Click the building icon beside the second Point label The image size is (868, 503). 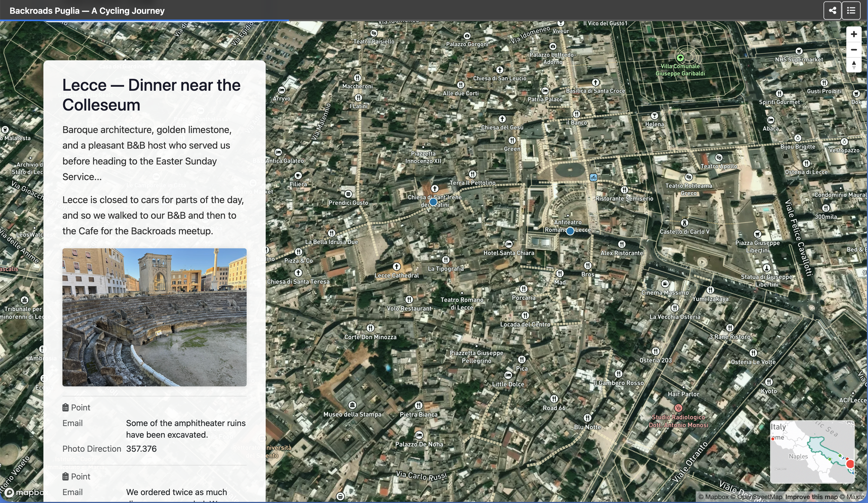(66, 477)
